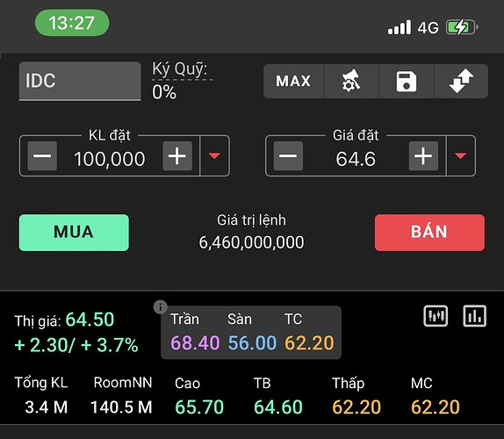Increase KL đặt quantity with plus

[177, 156]
